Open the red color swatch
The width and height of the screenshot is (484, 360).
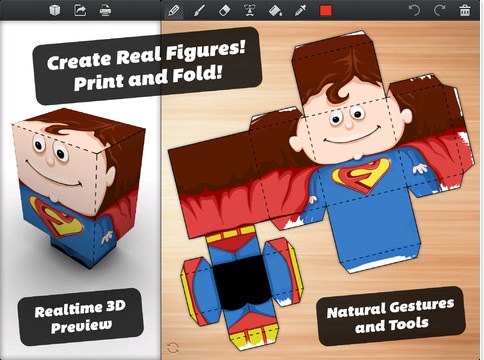tap(326, 11)
